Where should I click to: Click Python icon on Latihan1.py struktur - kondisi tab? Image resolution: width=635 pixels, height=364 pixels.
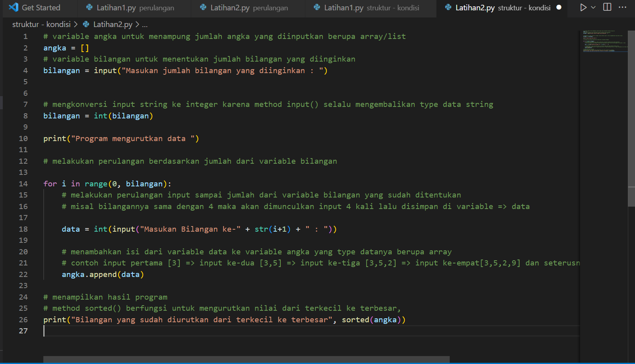(x=317, y=8)
